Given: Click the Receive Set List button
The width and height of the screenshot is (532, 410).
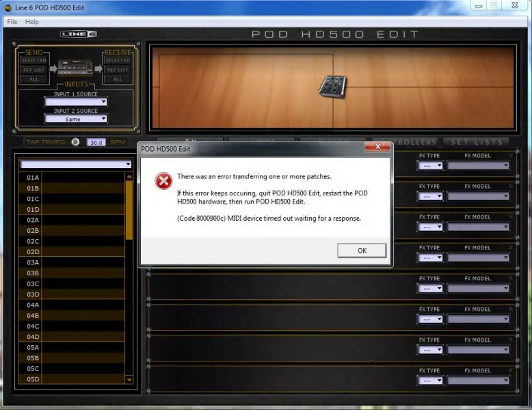Looking at the screenshot, I should 118,70.
